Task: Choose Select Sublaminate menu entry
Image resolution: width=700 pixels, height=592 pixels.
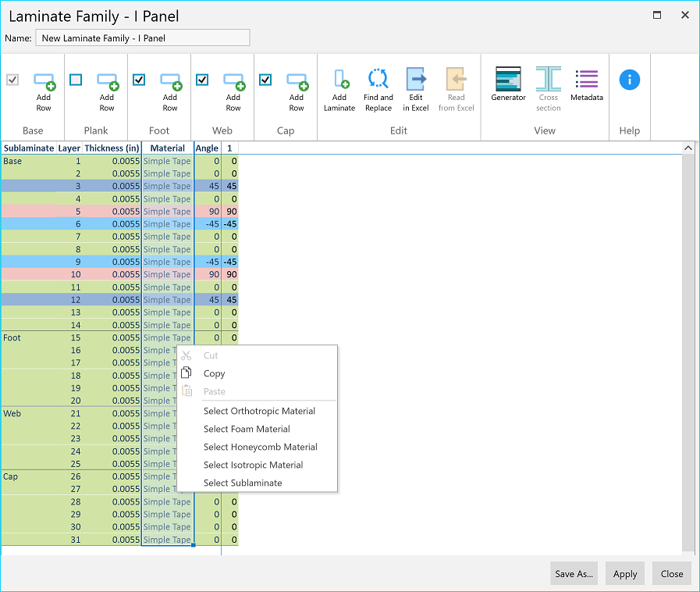Action: [243, 483]
